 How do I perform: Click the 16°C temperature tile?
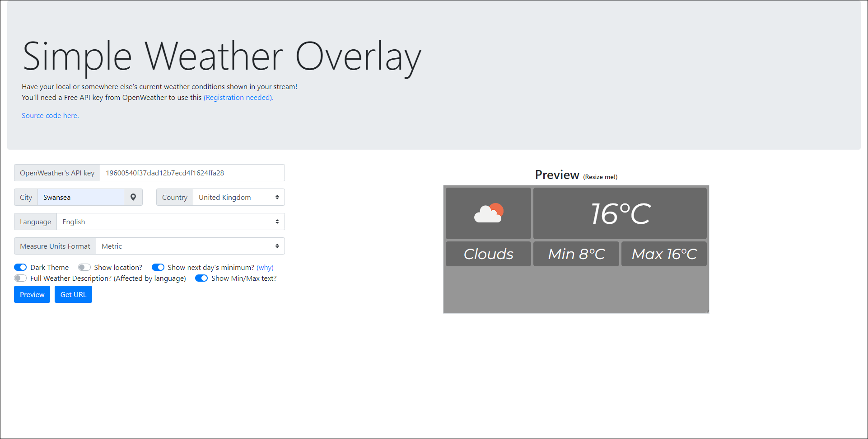(620, 213)
